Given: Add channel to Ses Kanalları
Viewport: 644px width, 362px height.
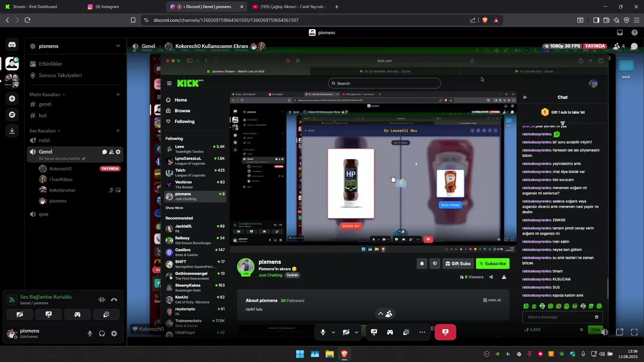Looking at the screenshot, I should pyautogui.click(x=118, y=131).
